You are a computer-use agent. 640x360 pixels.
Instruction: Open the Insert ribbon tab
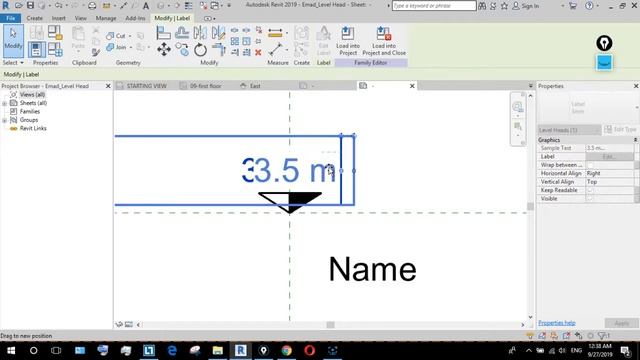pyautogui.click(x=58, y=18)
